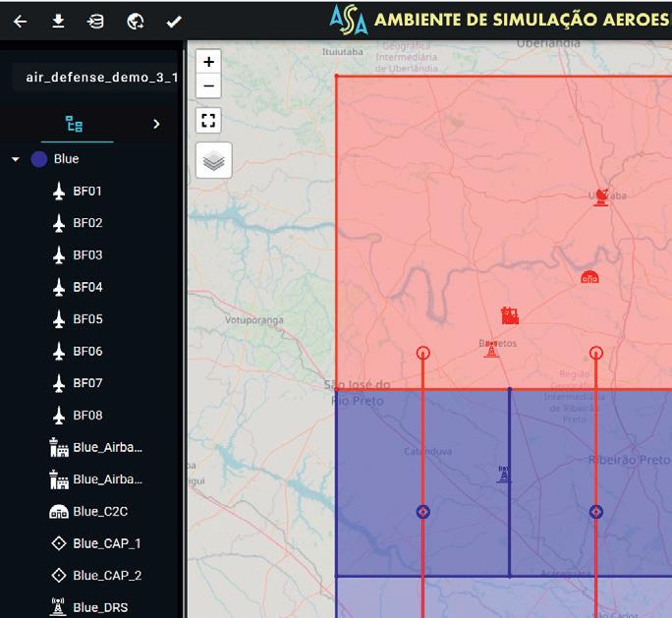This screenshot has width=672, height=618.
Task: Click the ASA logo in header
Action: (x=349, y=21)
